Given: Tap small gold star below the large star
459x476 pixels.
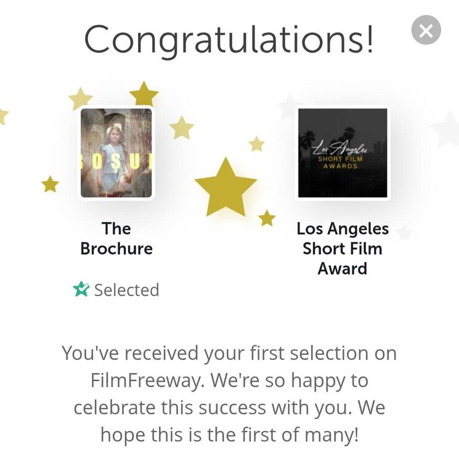Looking at the screenshot, I should point(266,218).
